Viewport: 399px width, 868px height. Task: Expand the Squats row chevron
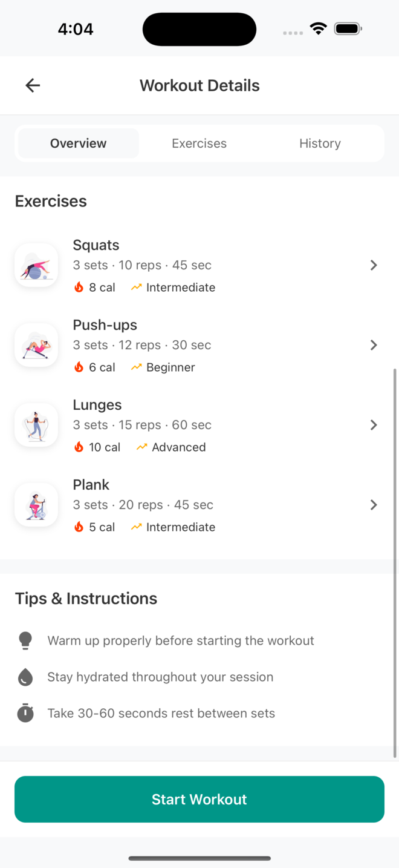[374, 265]
